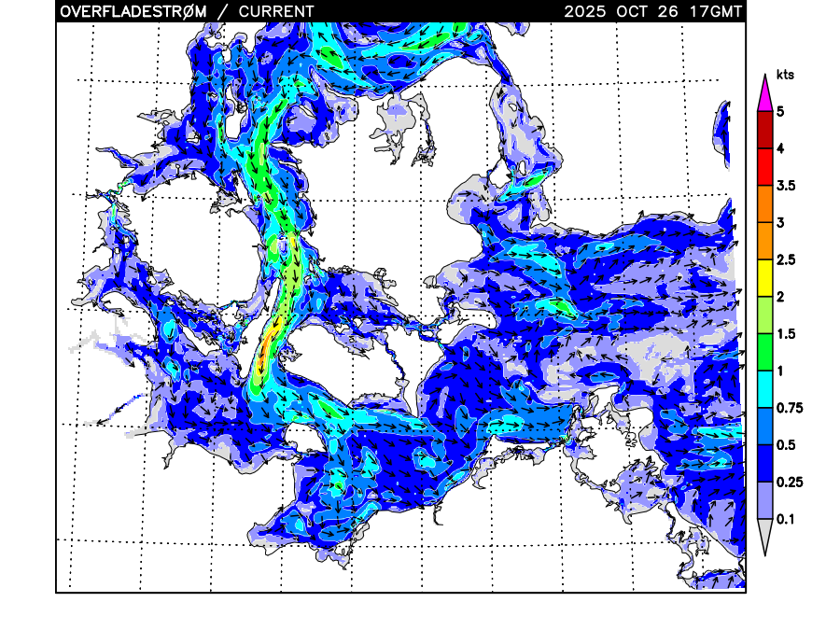
Task: Select the '0.75' legend tick label
Action: click(789, 408)
